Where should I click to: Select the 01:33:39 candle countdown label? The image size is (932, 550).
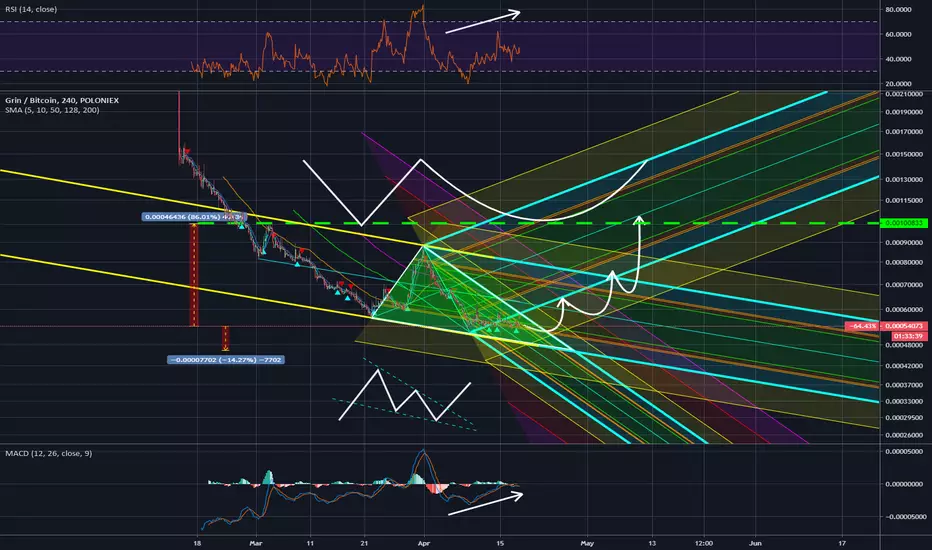point(908,337)
